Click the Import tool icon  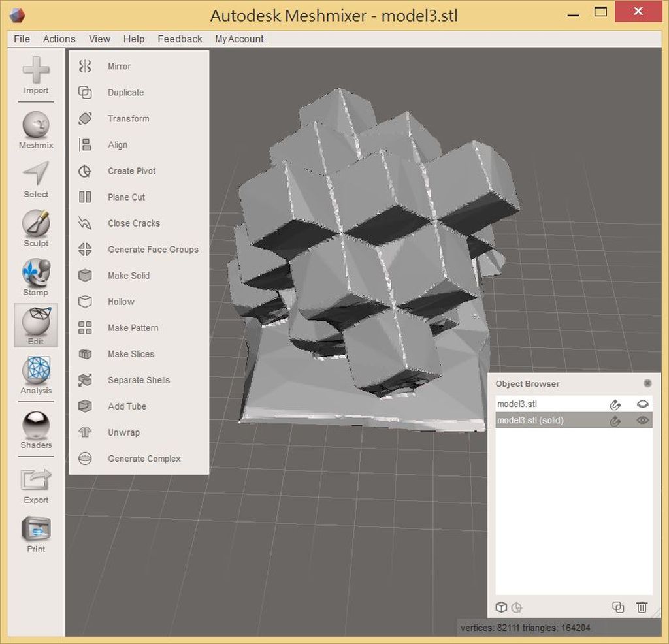point(36,70)
